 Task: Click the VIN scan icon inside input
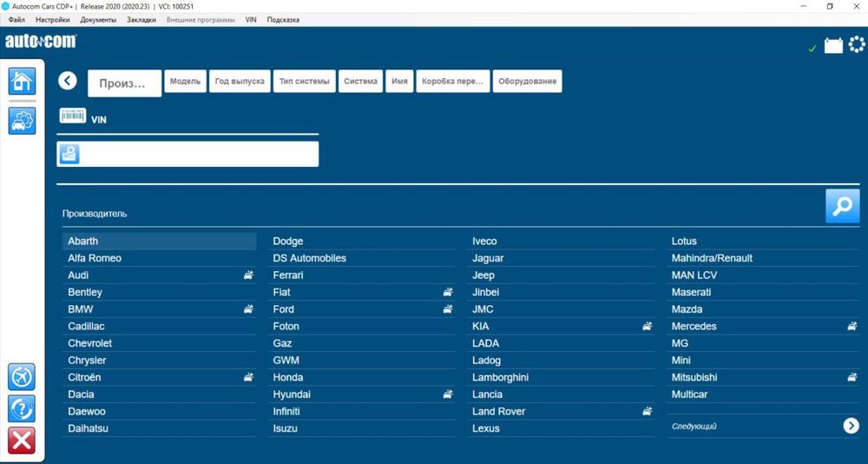[x=69, y=154]
